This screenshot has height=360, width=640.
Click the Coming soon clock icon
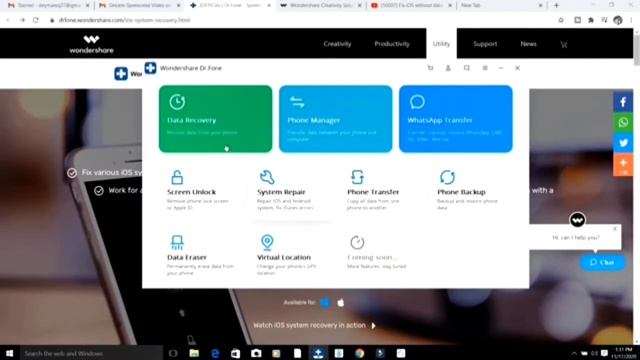tap(357, 242)
